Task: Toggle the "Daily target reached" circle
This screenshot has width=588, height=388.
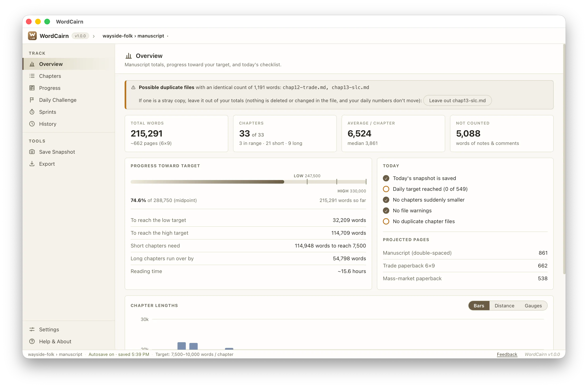Action: (386, 189)
